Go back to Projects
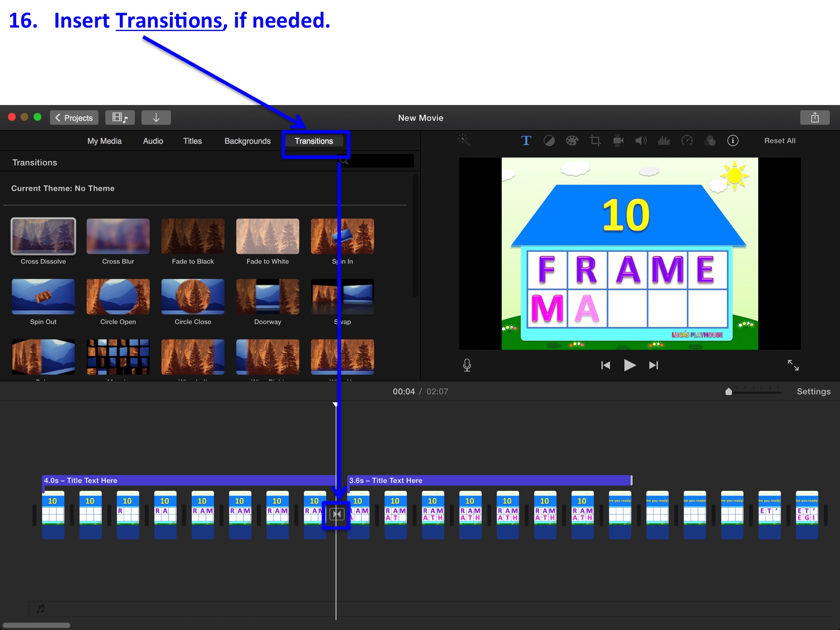The width and height of the screenshot is (840, 630). click(x=74, y=118)
